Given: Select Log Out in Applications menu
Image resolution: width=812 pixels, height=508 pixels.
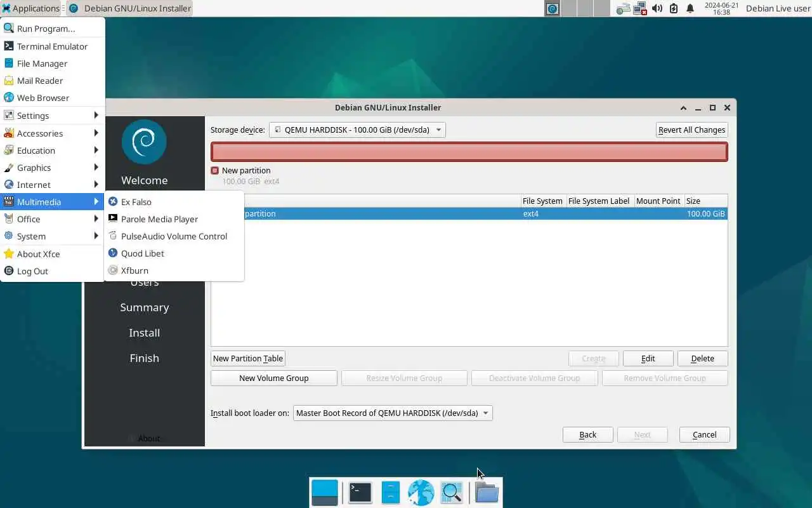Looking at the screenshot, I should click(x=53, y=271).
